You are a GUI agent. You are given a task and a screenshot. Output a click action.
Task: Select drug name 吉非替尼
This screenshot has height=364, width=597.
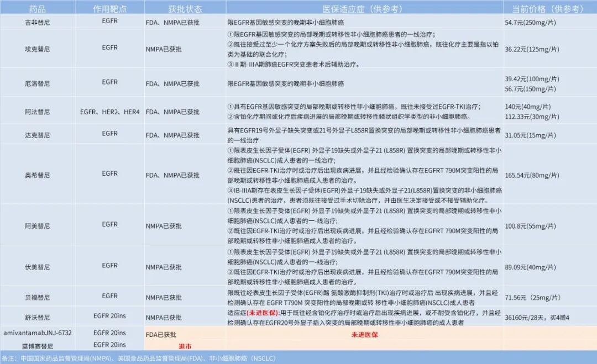tap(38, 23)
